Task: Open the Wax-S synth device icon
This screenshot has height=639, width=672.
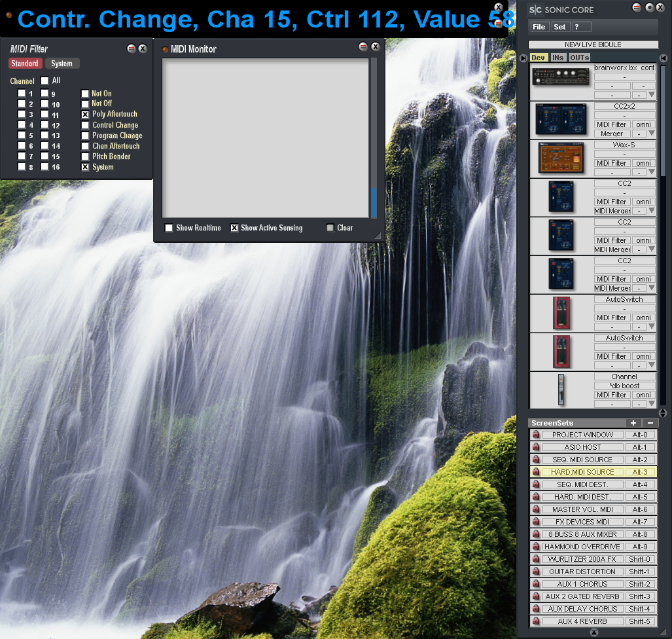Action: tap(561, 158)
